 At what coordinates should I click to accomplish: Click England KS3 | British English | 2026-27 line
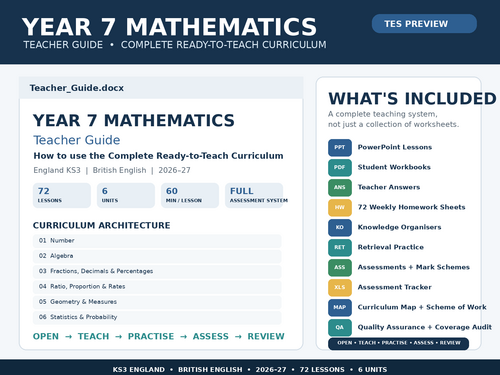pyautogui.click(x=112, y=170)
